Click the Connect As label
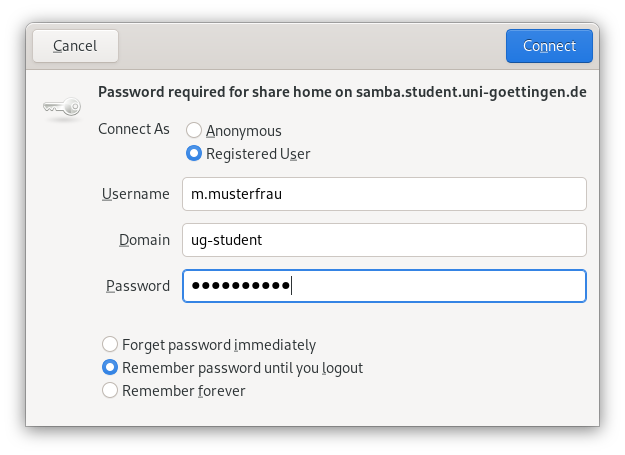The height and width of the screenshot is (455, 625). (x=134, y=129)
